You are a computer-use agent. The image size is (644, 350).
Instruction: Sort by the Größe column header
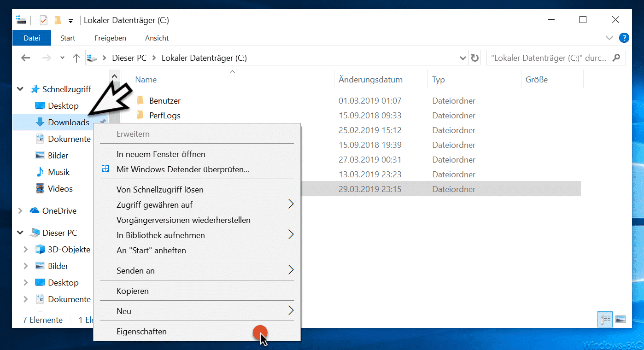(537, 80)
